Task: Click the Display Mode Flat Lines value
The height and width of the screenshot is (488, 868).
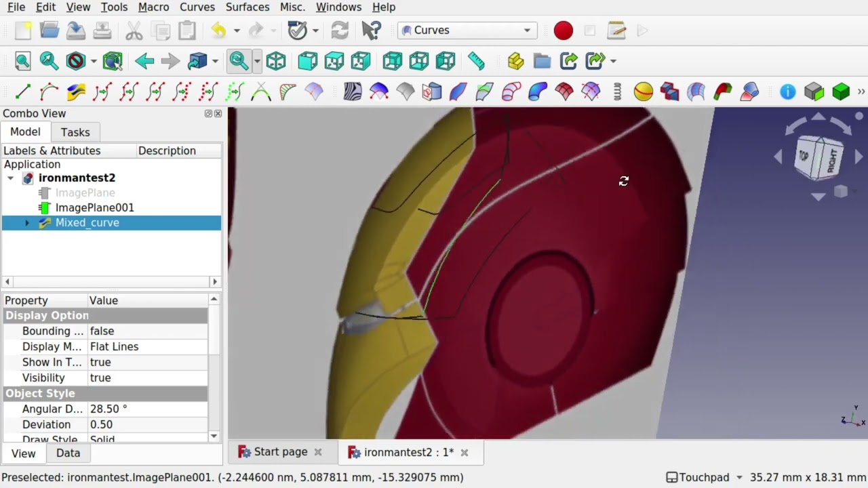Action: [148, 347]
